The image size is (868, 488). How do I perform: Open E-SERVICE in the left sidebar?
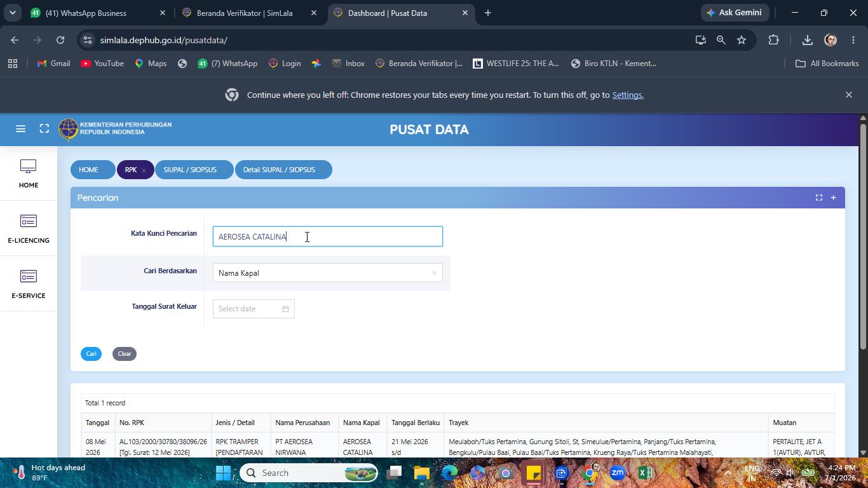tap(29, 284)
